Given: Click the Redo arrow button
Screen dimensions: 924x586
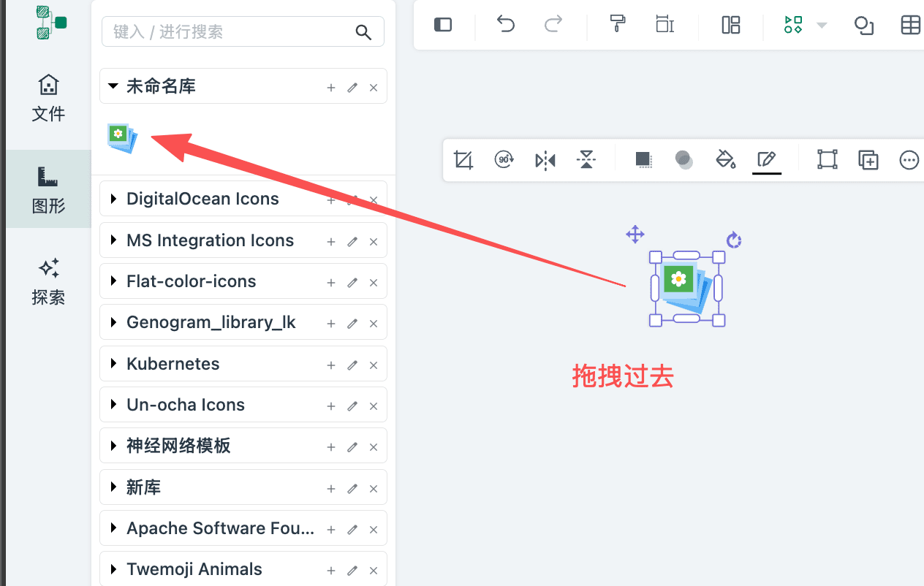Looking at the screenshot, I should tap(553, 24).
